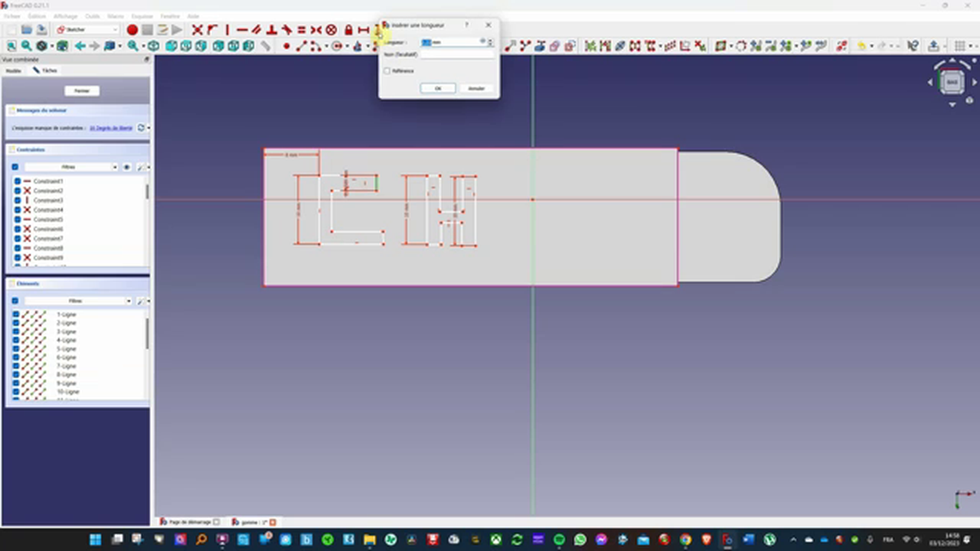This screenshot has height=551, width=980.
Task: Toggle the checkbox next to 5-Ligne
Action: 16,348
